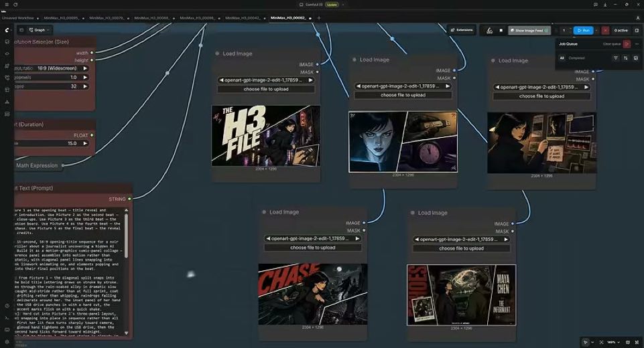Viewport: 644px width, 348px height.
Task: Click the sixth sidebar icon below the logo
Action: (x=7, y=102)
